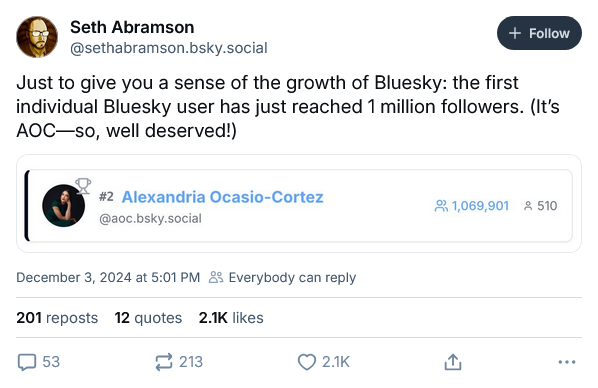View the 201 reposts list
This screenshot has height=388, width=598.
57,318
